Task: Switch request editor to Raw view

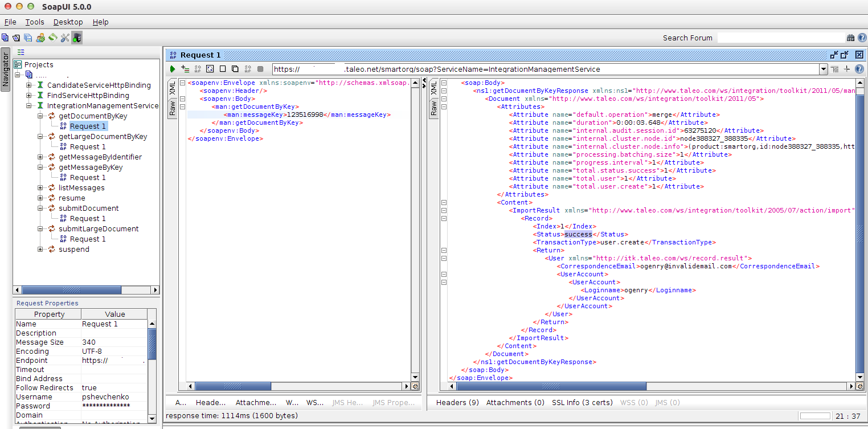Action: click(172, 107)
